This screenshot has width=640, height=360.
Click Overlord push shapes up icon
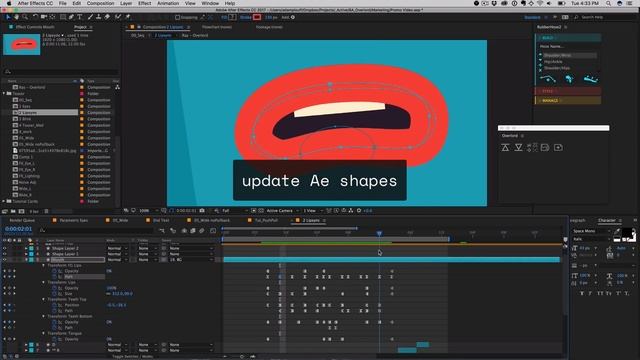[x=505, y=147]
